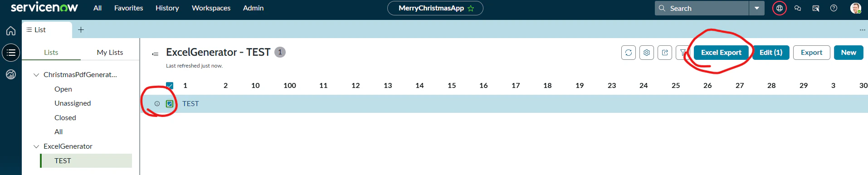Star MerryChristmasApp as favorite
The width and height of the screenshot is (868, 175).
tap(471, 8)
